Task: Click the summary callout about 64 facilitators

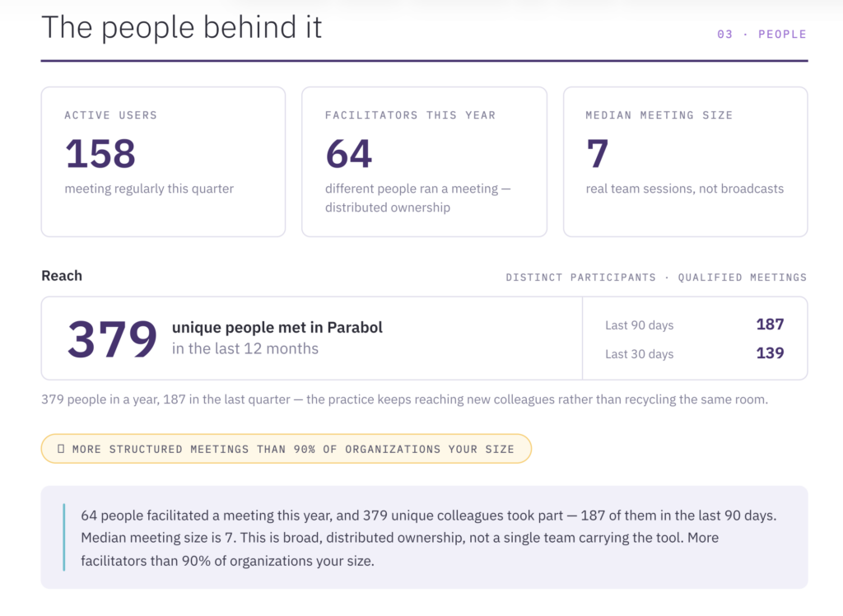Action: click(424, 538)
